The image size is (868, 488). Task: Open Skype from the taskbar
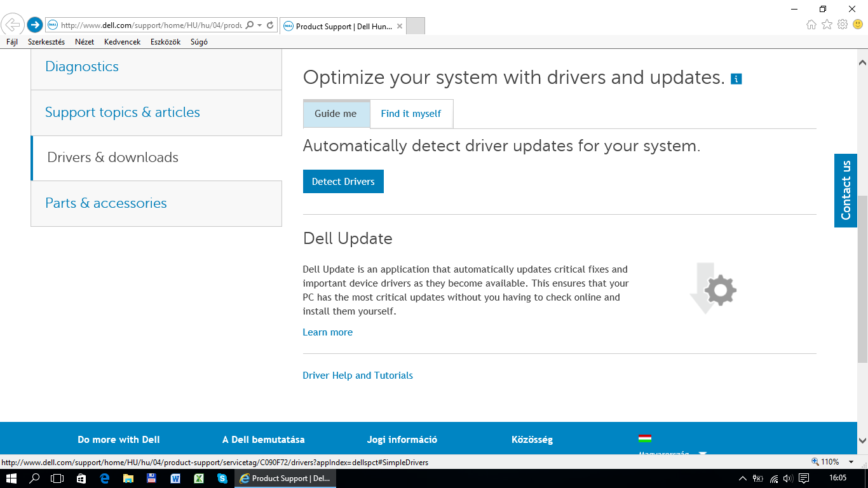click(222, 478)
